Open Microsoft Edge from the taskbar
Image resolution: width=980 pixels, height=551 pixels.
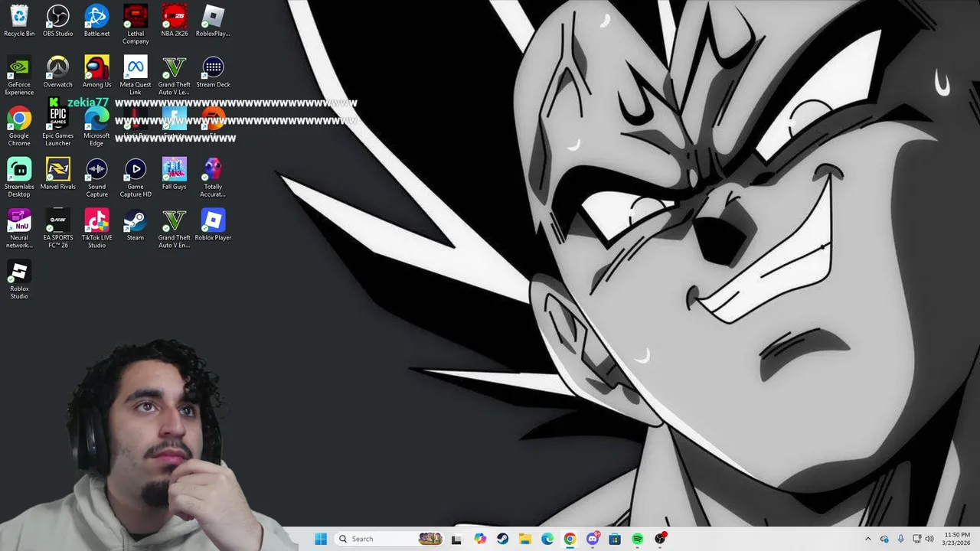547,539
